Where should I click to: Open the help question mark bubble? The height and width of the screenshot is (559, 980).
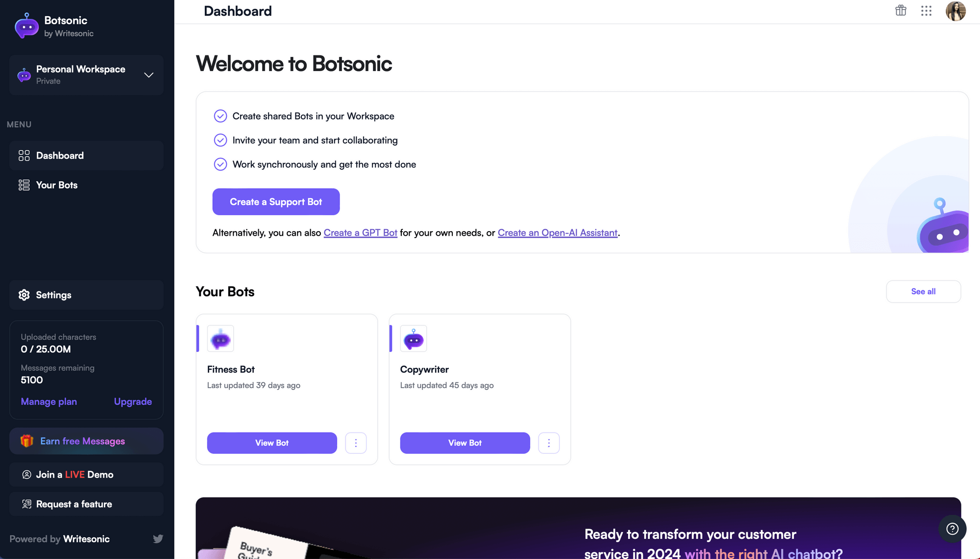click(x=952, y=529)
